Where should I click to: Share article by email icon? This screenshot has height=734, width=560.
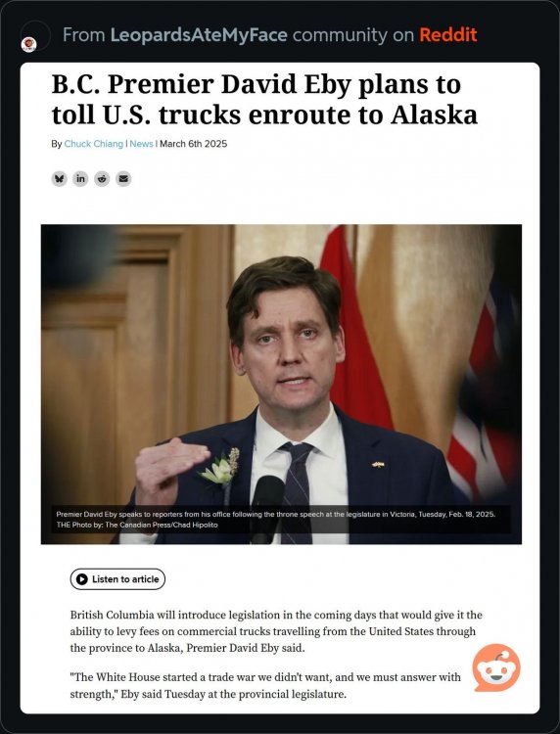(x=123, y=178)
